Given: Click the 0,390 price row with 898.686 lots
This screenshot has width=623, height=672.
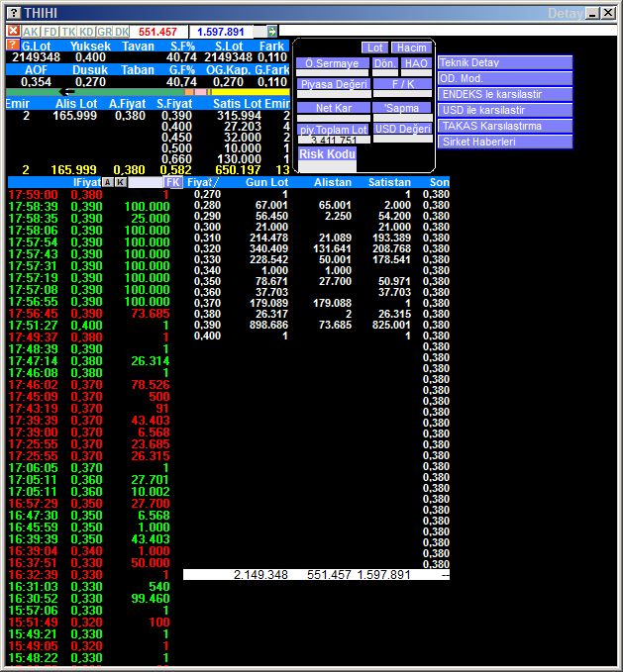Looking at the screenshot, I should click(321, 325).
